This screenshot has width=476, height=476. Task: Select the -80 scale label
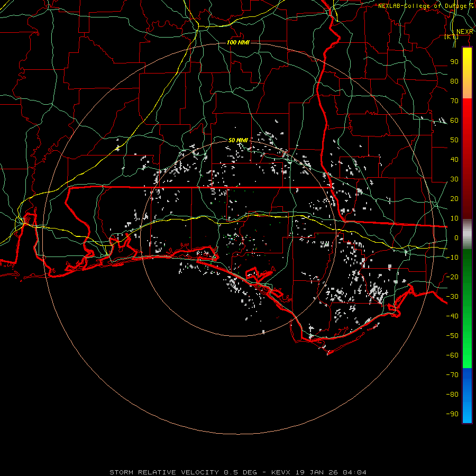tap(452, 395)
